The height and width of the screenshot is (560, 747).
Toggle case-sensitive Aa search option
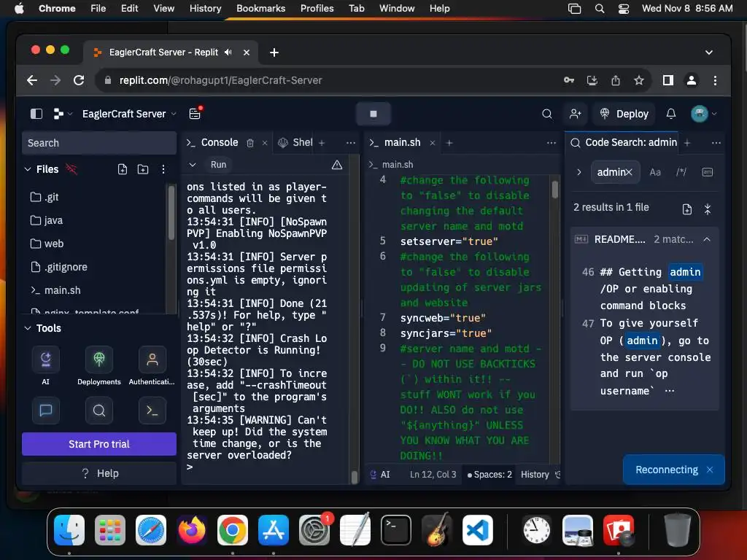655,172
